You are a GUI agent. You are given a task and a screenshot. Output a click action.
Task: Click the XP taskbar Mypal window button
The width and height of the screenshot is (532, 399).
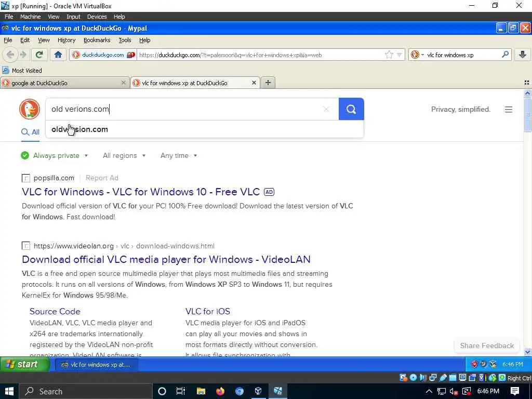(x=97, y=365)
